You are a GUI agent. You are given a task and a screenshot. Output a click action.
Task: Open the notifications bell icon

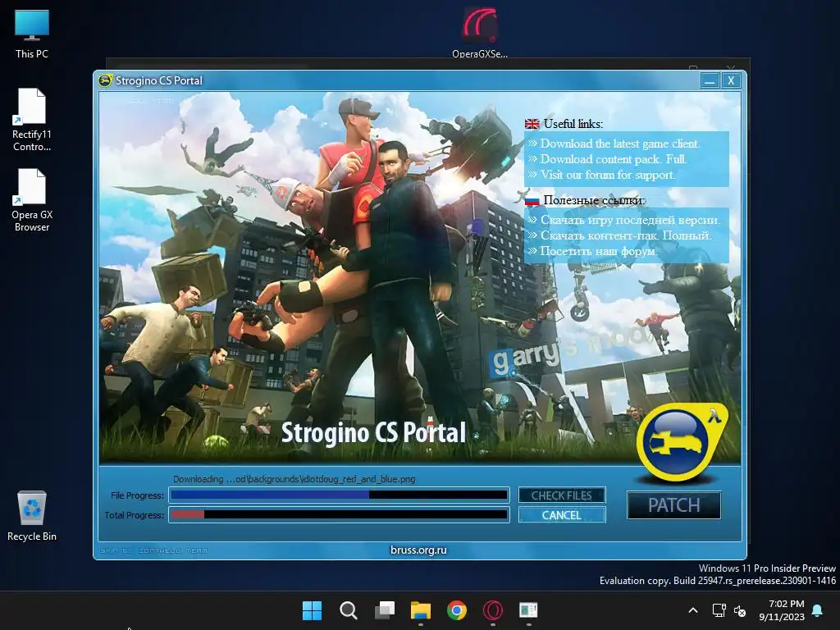(x=818, y=610)
